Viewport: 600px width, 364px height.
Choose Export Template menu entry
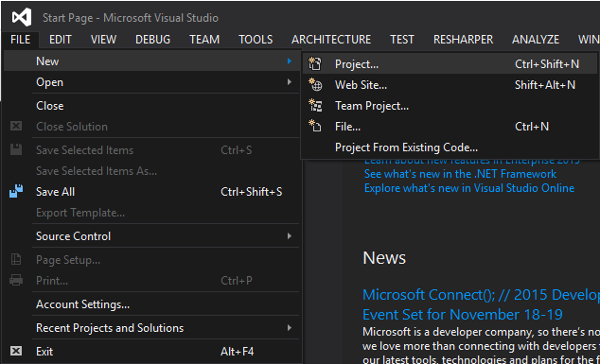[x=152, y=212]
